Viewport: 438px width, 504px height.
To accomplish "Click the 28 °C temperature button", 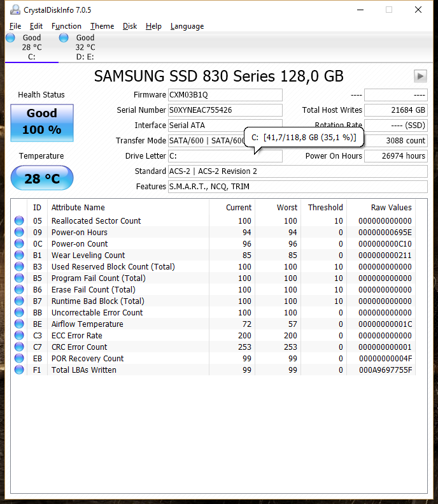I will tap(42, 178).
